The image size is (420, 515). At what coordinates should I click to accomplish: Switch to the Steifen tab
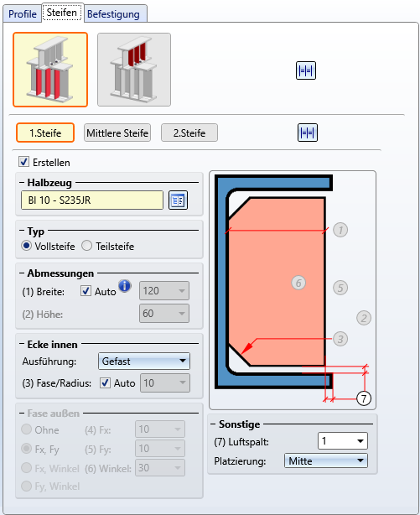pos(62,13)
